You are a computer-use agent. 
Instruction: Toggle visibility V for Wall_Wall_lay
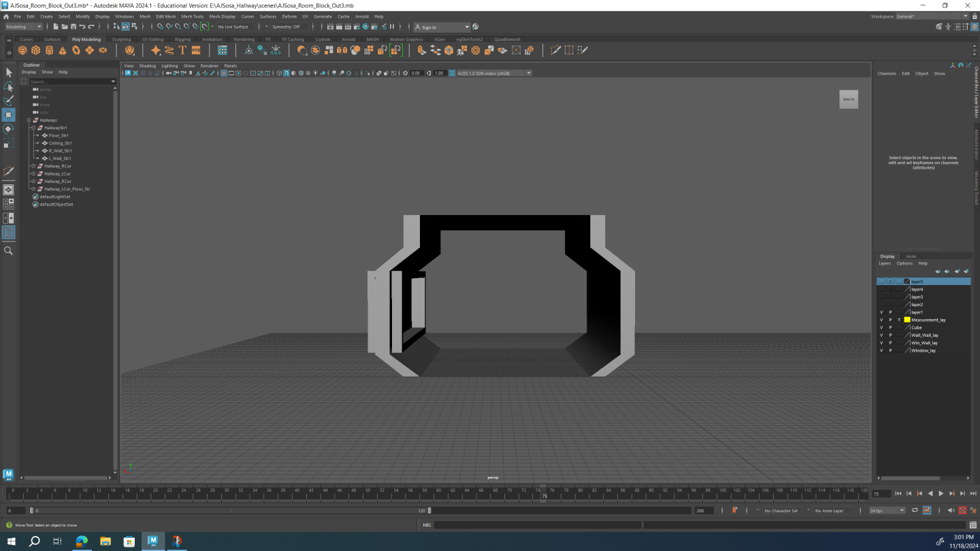click(x=881, y=335)
